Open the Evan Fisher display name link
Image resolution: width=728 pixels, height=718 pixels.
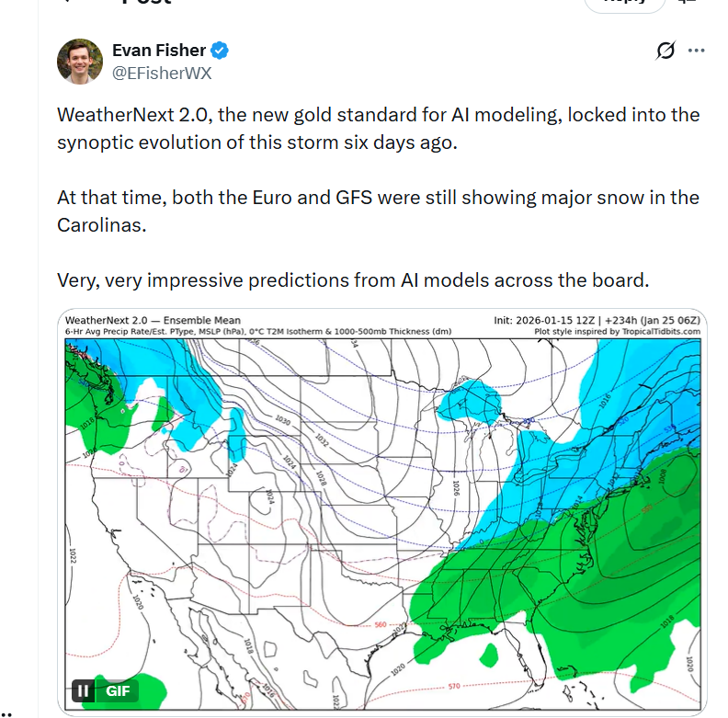click(x=158, y=51)
